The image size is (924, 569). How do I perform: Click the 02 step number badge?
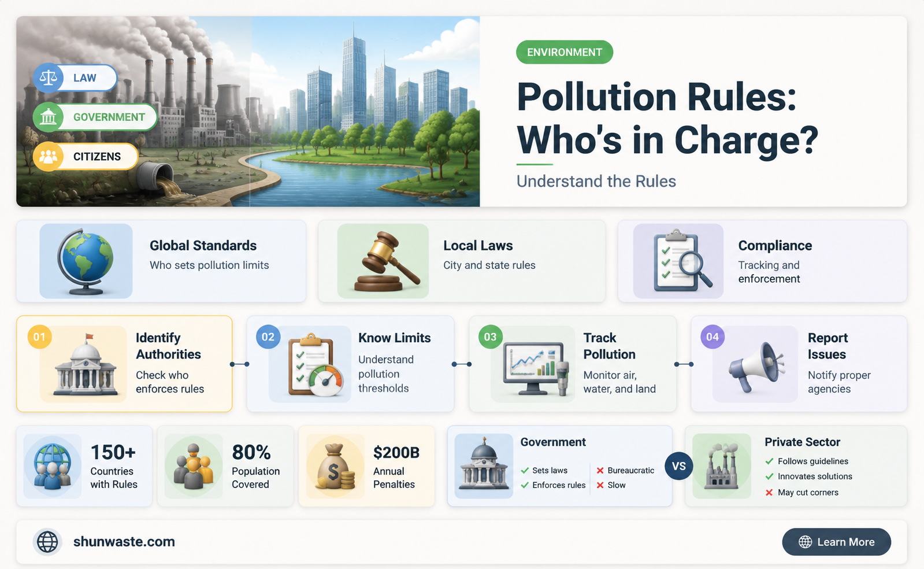[268, 337]
